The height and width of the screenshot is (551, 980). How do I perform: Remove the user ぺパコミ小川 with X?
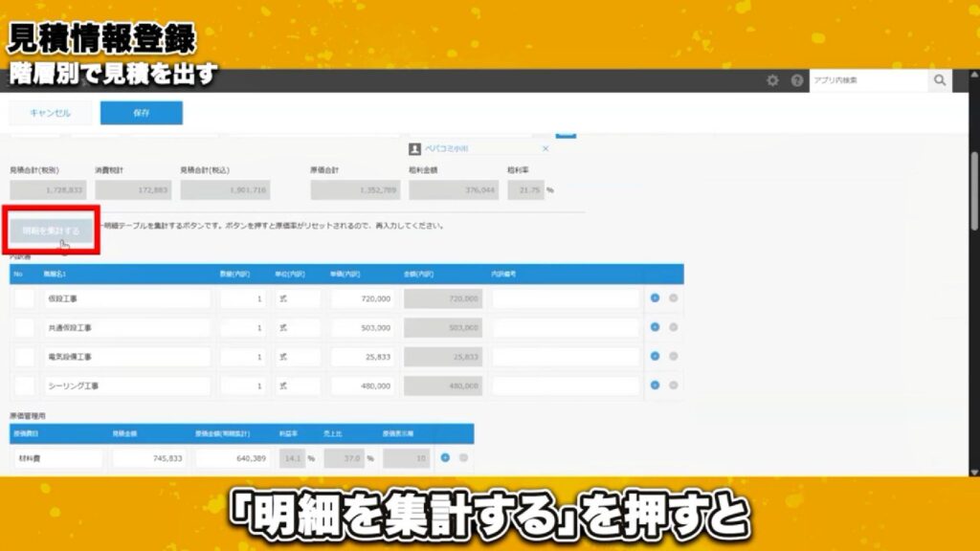pyautogui.click(x=546, y=148)
